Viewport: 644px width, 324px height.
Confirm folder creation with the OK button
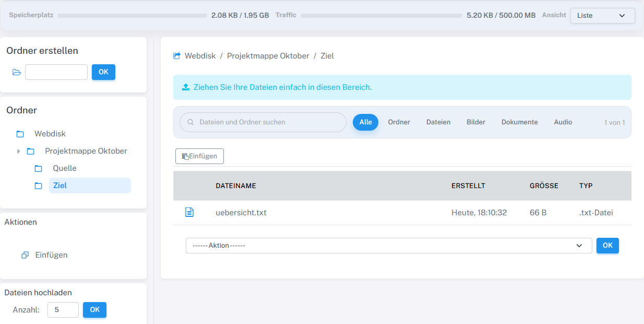click(103, 72)
